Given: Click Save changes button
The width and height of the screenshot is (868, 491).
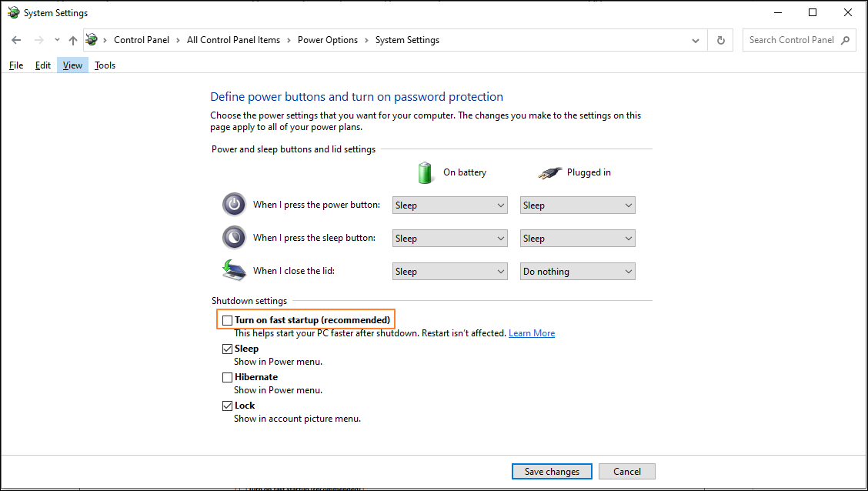Looking at the screenshot, I should tap(552, 472).
